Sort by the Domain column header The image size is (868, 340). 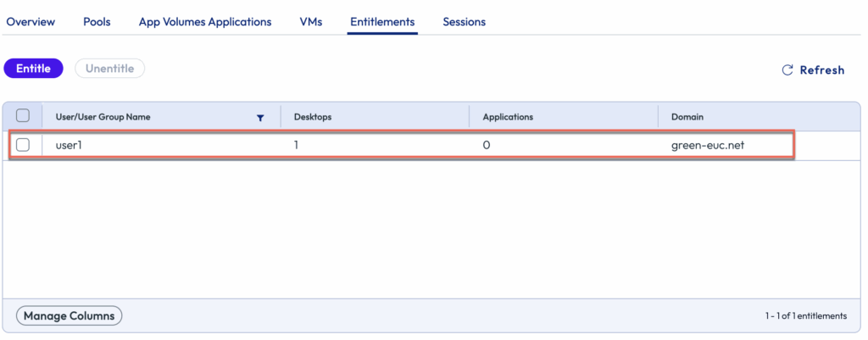click(x=687, y=117)
